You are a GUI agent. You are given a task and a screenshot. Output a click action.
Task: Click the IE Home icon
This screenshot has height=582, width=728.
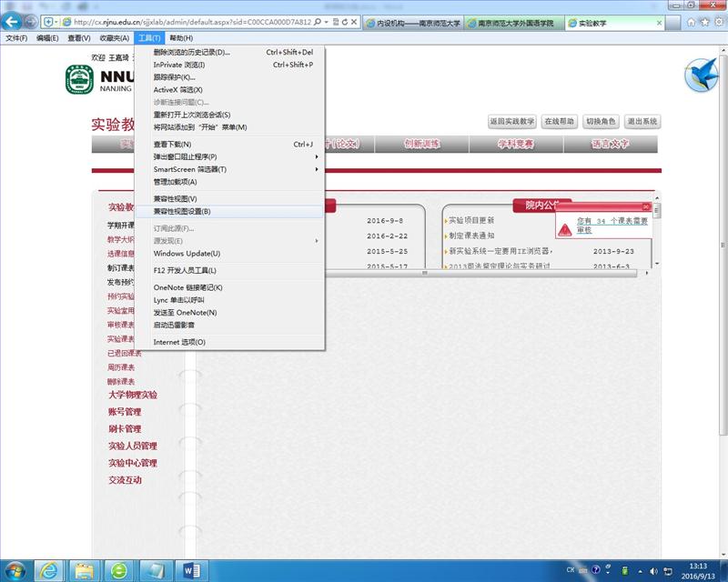click(x=693, y=21)
